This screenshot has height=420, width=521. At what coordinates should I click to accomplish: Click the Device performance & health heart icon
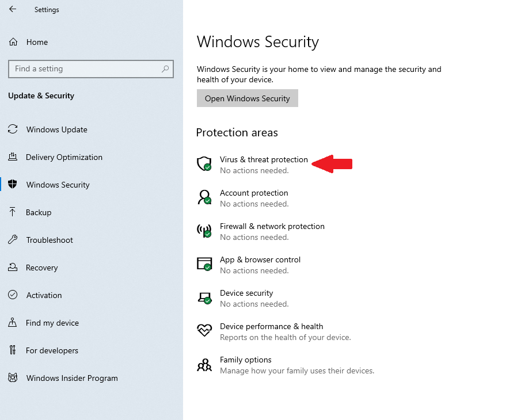tap(204, 330)
